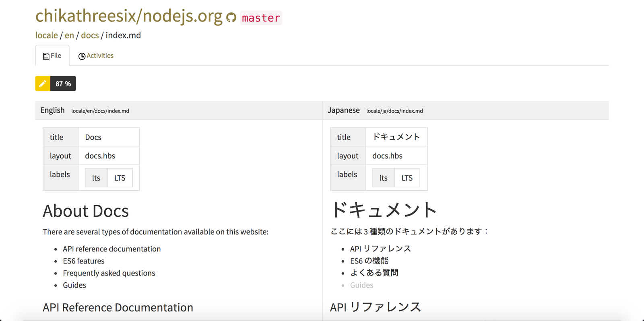Select English layout value docs.hbs
This screenshot has width=644, height=321.
[x=109, y=156]
